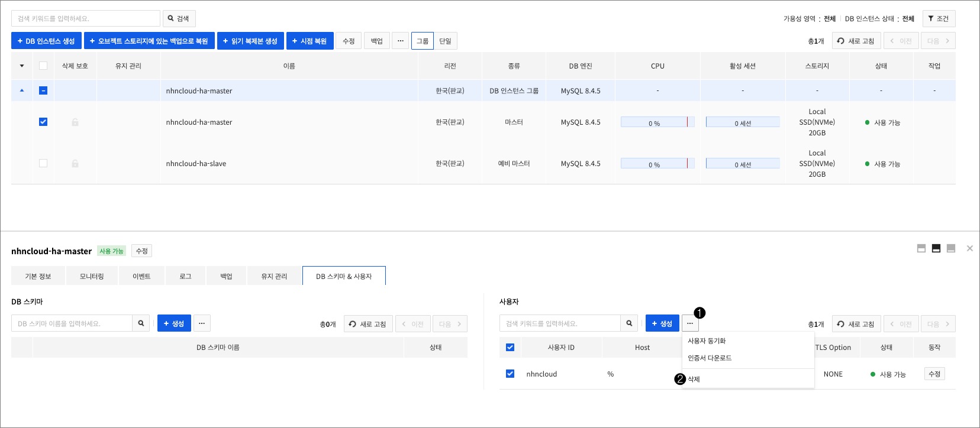Select the DB 스키마 & 사용자 tab
Screen dimensions: 980x428
(344, 276)
